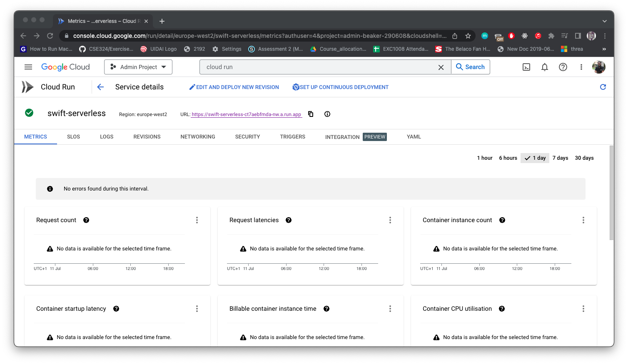Open a new browser tab
This screenshot has height=364, width=628.
[162, 21]
